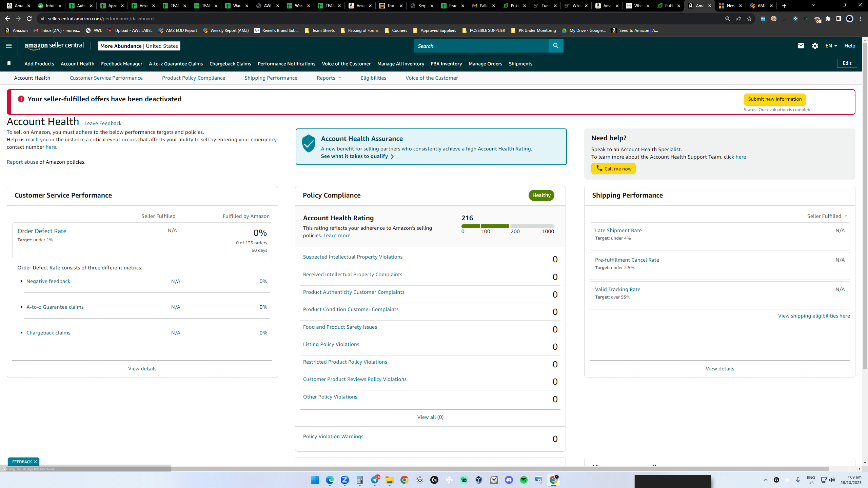Click the Call me now button
The image size is (868, 488).
point(613,168)
